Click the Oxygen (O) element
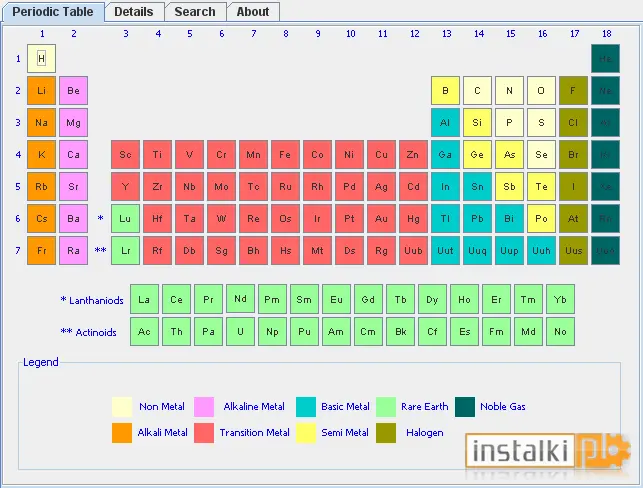Image resolution: width=643 pixels, height=488 pixels. [x=541, y=91]
